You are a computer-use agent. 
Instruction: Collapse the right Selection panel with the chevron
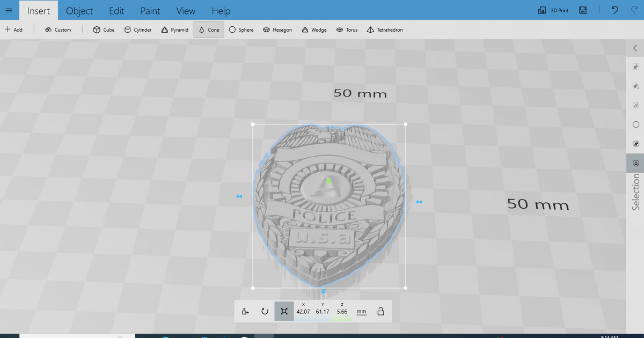point(635,48)
